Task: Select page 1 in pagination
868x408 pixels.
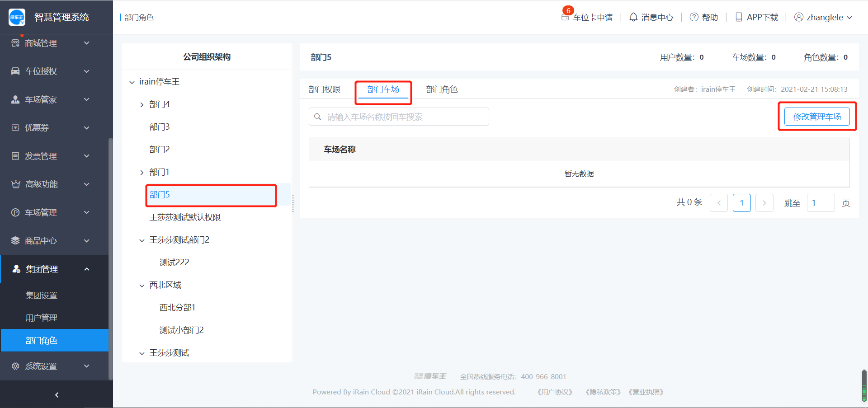Action: coord(742,203)
